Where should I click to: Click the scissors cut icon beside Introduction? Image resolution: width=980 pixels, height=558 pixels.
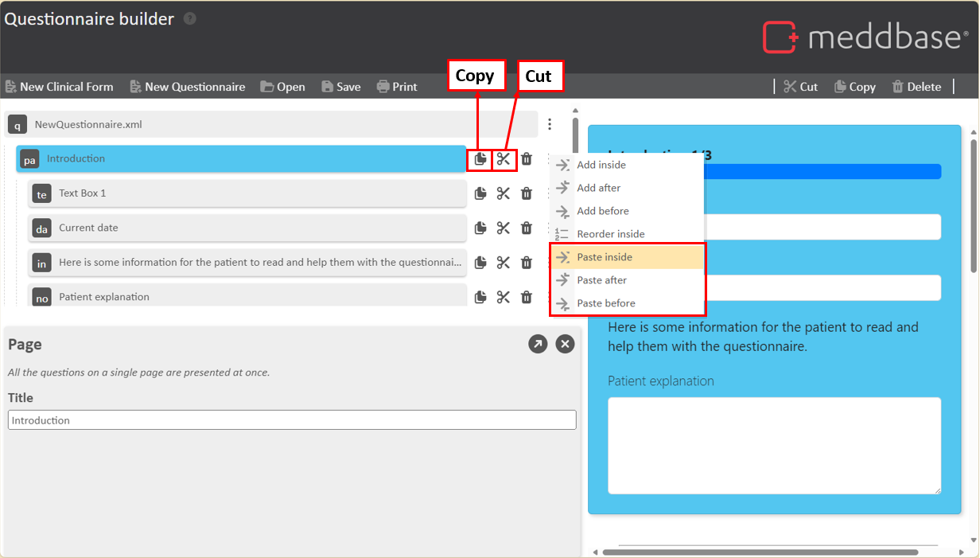pyautogui.click(x=504, y=159)
